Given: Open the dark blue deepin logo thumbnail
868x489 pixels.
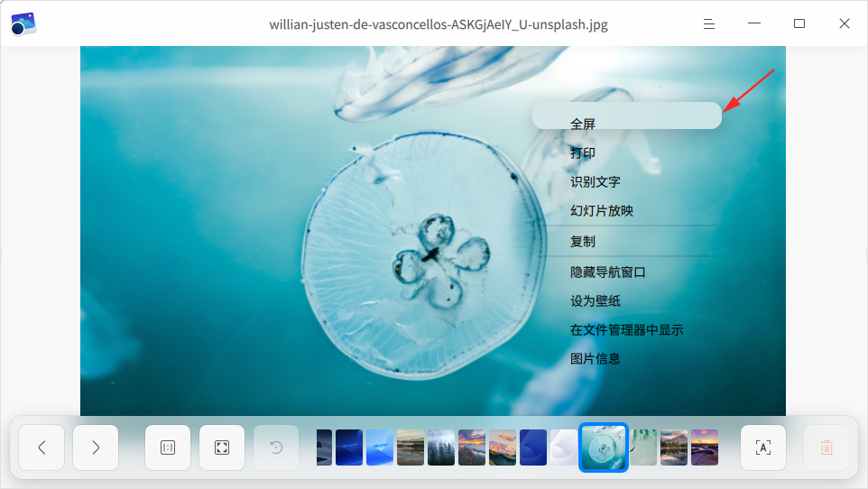Looking at the screenshot, I should click(x=349, y=447).
